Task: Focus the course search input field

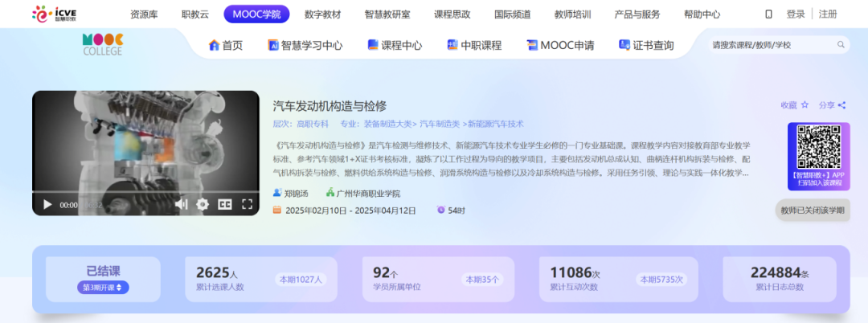Action: [772, 45]
